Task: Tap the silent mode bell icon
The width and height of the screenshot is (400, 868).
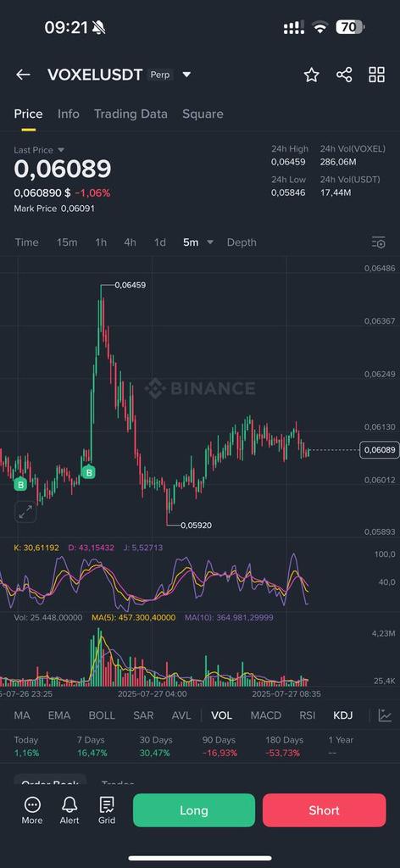Action: [x=99, y=27]
